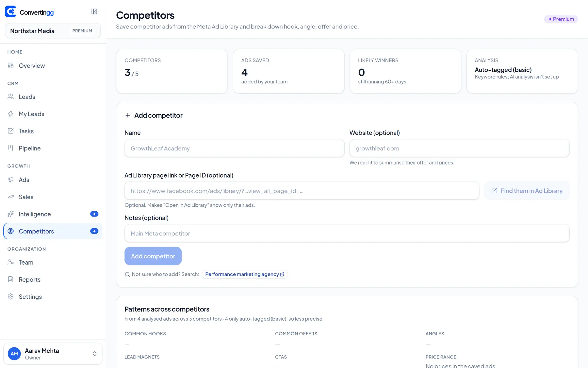The width and height of the screenshot is (588, 368).
Task: Click the plus icon beside Add competitor
Action: point(128,115)
